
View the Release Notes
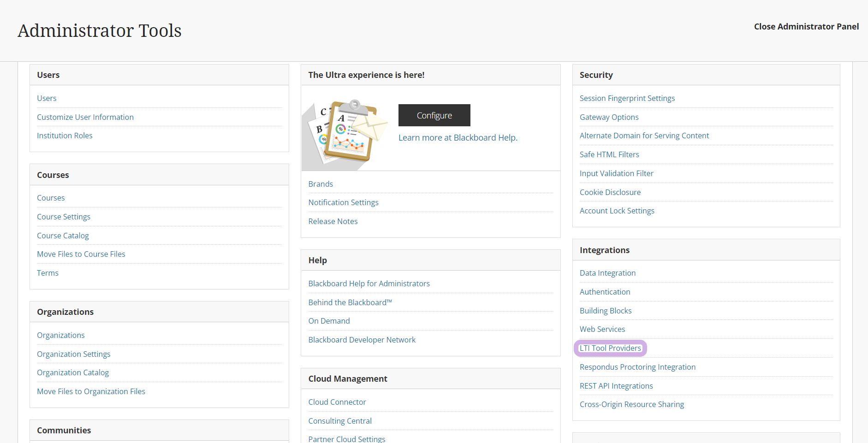click(x=333, y=221)
